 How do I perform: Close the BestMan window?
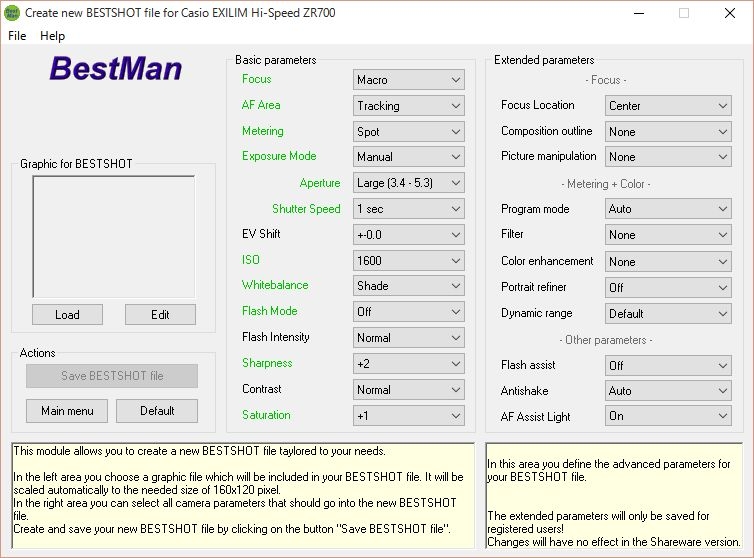coord(729,13)
